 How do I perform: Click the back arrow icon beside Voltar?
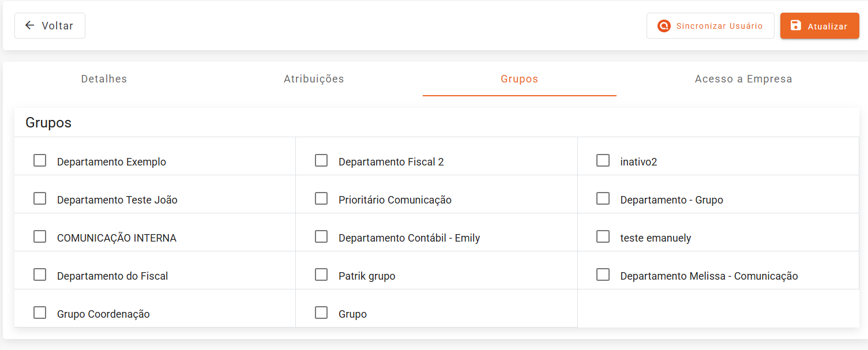pyautogui.click(x=29, y=25)
